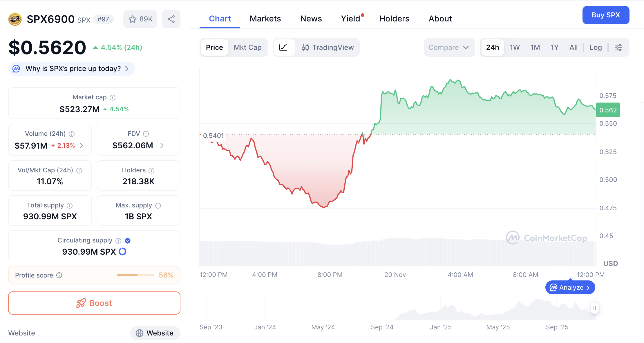
Task: Select the line chart type icon
Action: [x=284, y=48]
